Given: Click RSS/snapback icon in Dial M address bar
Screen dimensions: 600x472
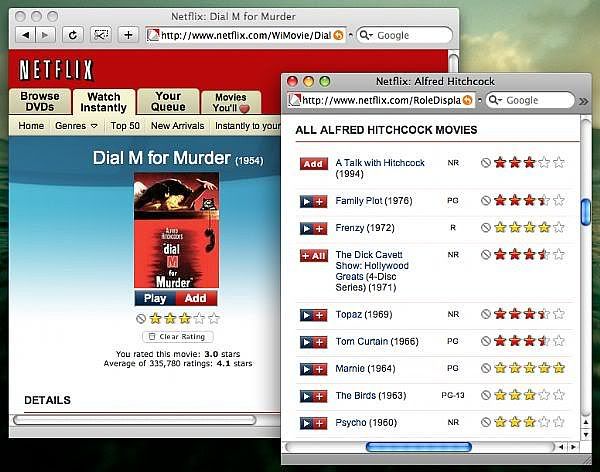Looking at the screenshot, I should (x=338, y=35).
